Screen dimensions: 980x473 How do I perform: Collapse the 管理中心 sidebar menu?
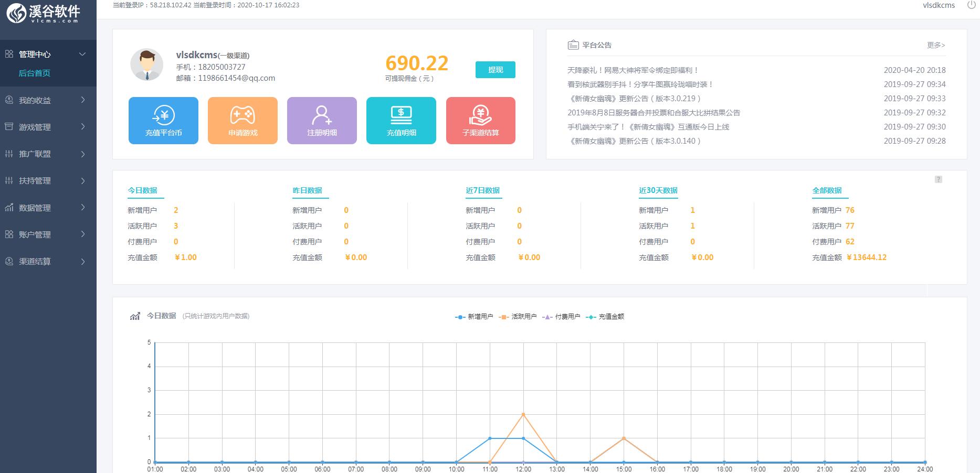(x=48, y=55)
